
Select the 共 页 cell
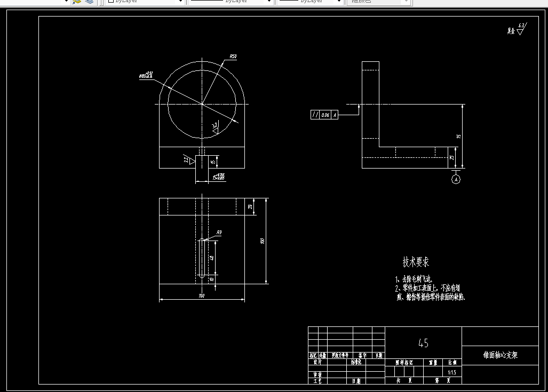click(404, 380)
